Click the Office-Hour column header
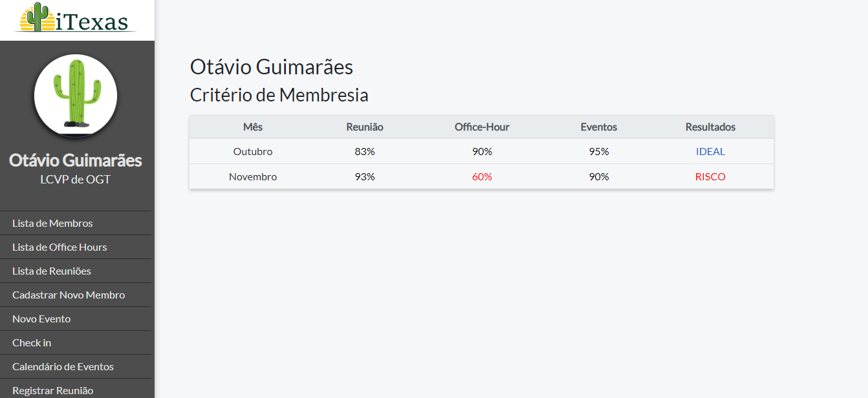The height and width of the screenshot is (398, 868). pyautogui.click(x=482, y=127)
